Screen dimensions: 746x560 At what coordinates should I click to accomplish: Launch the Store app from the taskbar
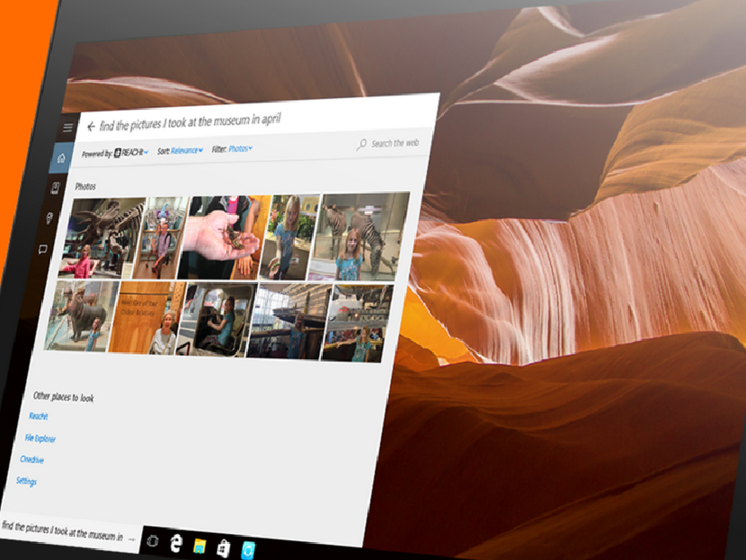(224, 547)
